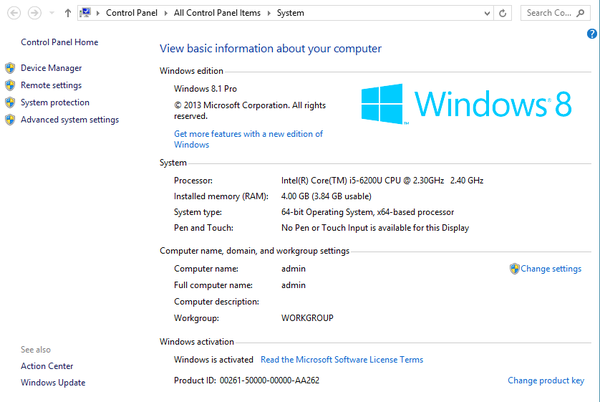Viewport: 600px width, 402px height.
Task: Expand chevron after Control Panel breadcrumb
Action: [x=166, y=13]
